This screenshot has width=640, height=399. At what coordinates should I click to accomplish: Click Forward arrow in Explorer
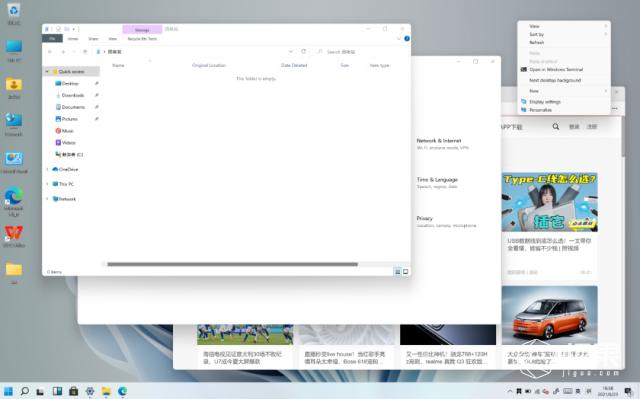coord(63,52)
